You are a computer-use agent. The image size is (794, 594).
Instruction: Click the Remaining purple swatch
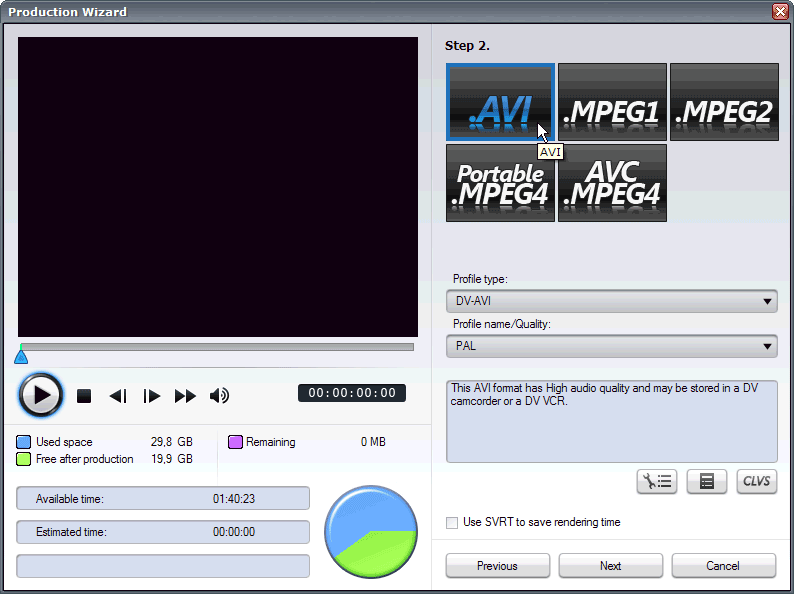point(235,442)
